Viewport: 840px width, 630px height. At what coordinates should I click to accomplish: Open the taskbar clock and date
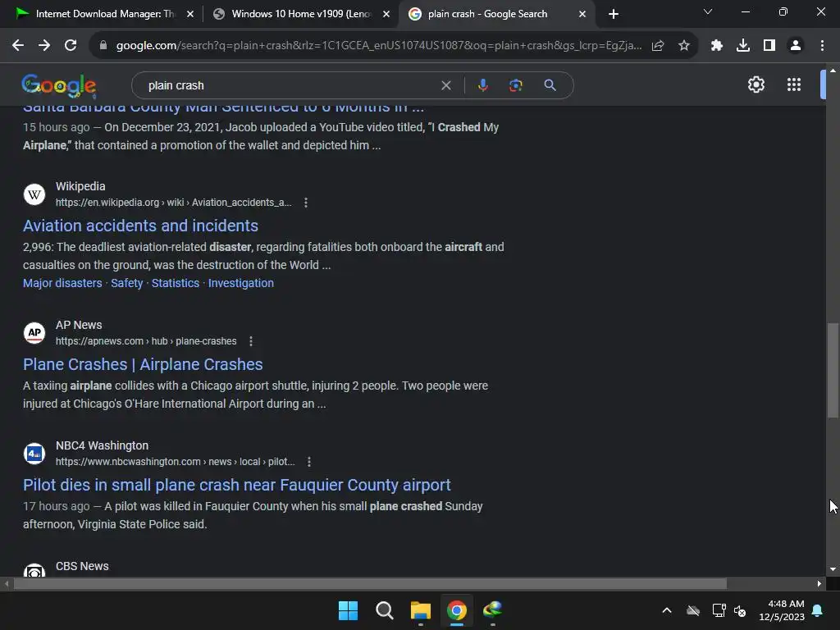(782, 610)
